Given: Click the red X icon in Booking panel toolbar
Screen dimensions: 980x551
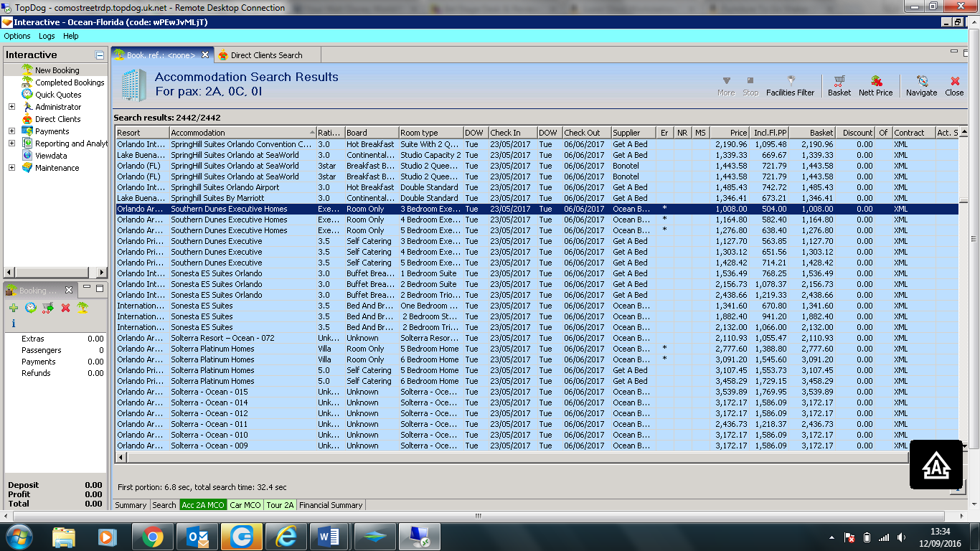Looking at the screenshot, I should click(65, 308).
